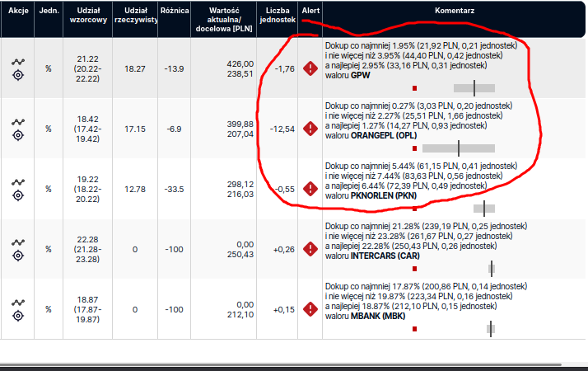Click the target icon in the INTERCARS row
Image resolution: width=588 pixels, height=371 pixels.
(x=18, y=256)
